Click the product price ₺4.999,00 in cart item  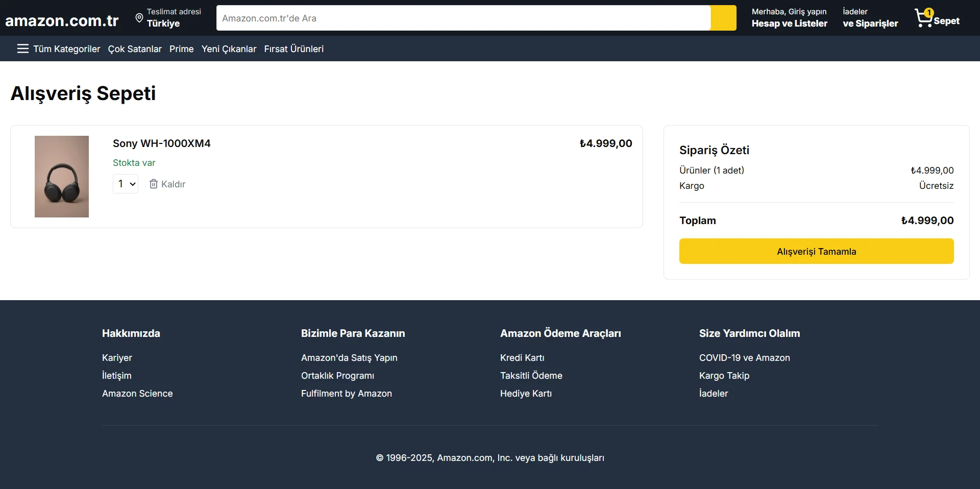606,143
